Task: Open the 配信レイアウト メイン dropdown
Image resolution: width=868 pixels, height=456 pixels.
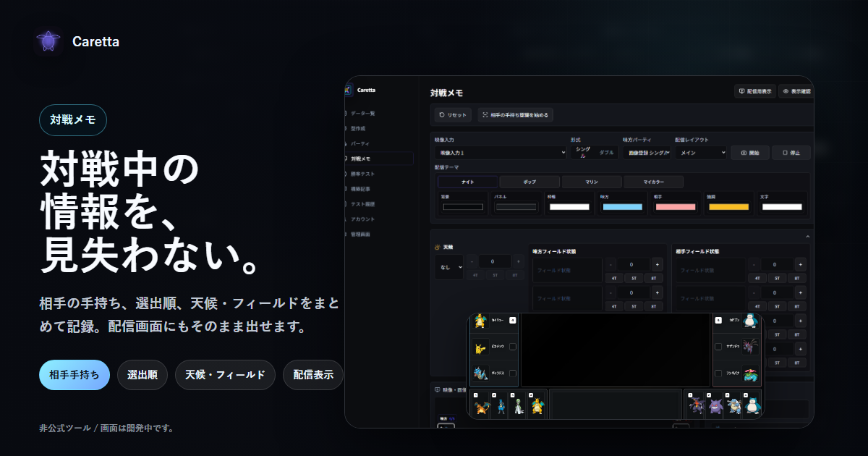Action: pyautogui.click(x=701, y=153)
